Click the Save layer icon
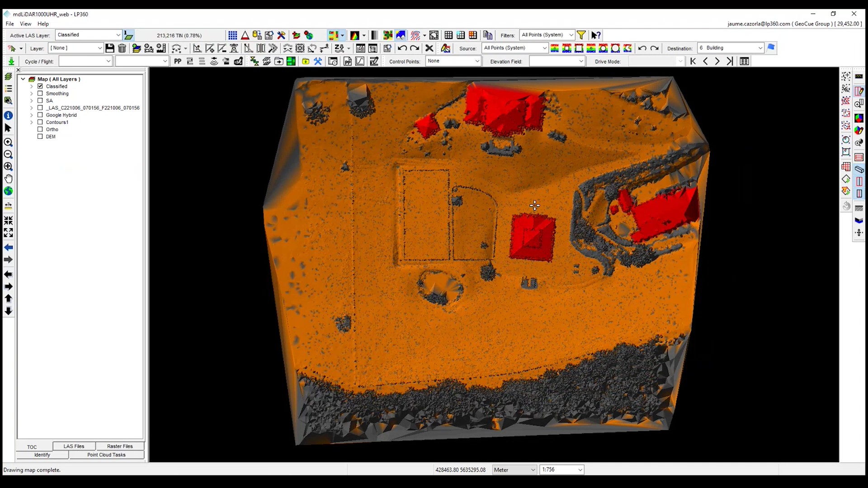The width and height of the screenshot is (868, 488). pos(109,48)
